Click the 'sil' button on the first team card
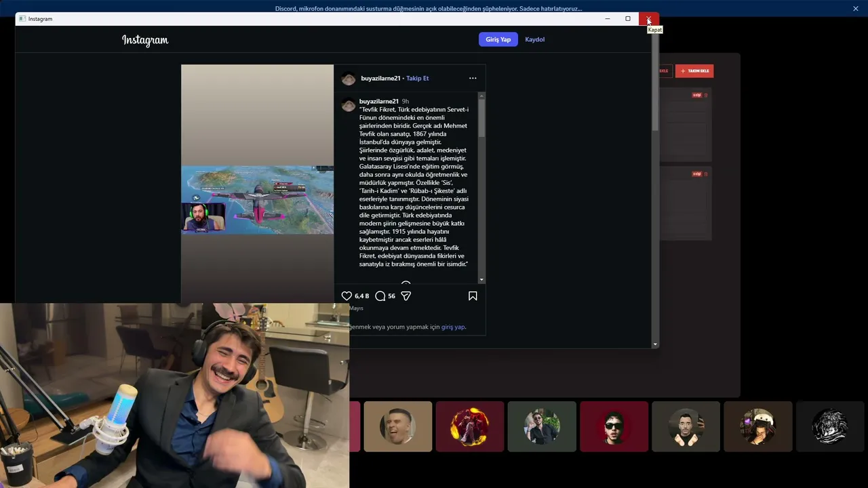 [x=696, y=96]
